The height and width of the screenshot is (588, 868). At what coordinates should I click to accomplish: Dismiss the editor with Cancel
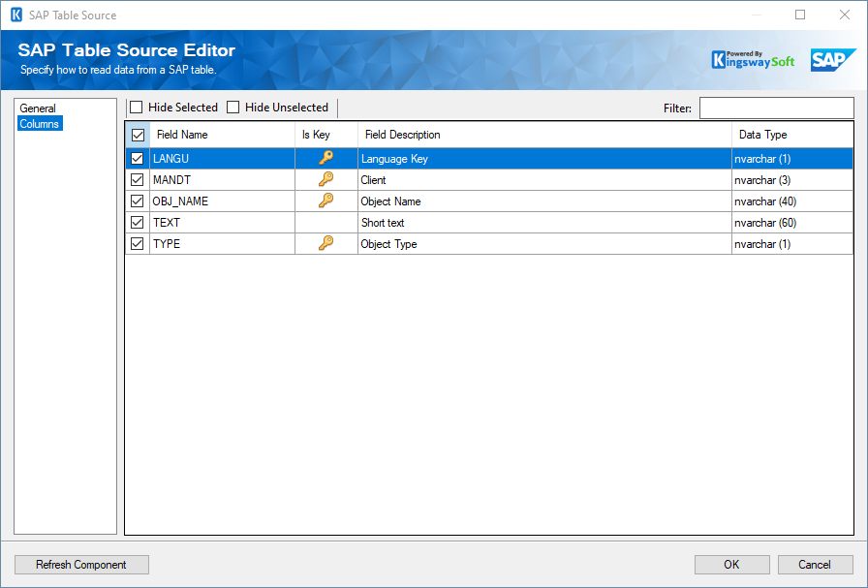pyautogui.click(x=815, y=565)
